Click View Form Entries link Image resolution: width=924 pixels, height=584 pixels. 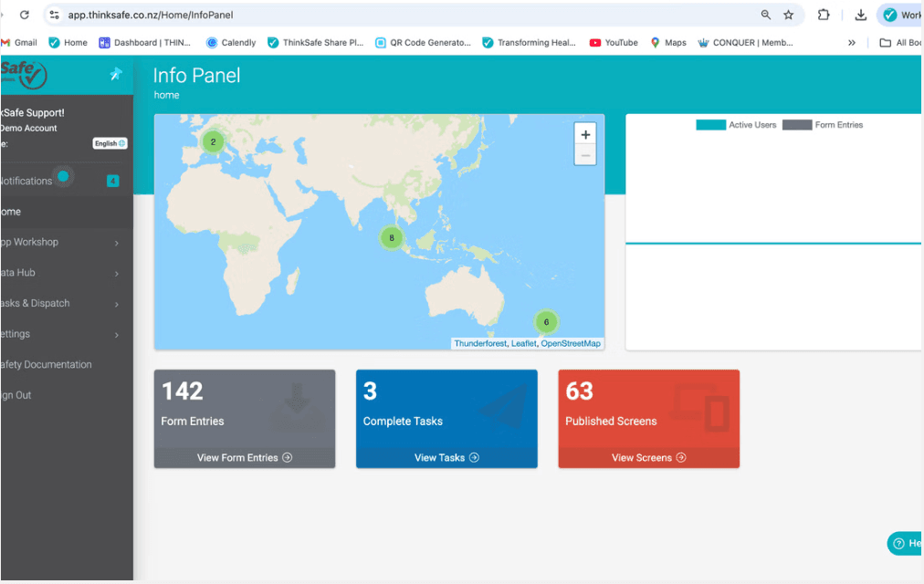coord(244,458)
